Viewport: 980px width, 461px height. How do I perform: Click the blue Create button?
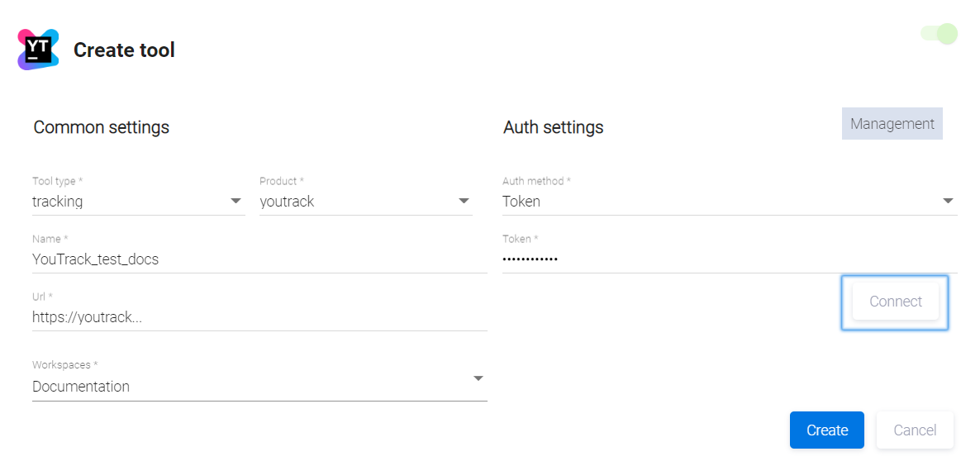826,430
